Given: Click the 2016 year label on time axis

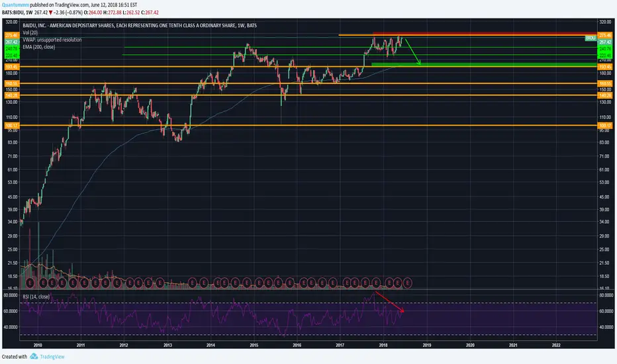Looking at the screenshot, I should (x=297, y=345).
